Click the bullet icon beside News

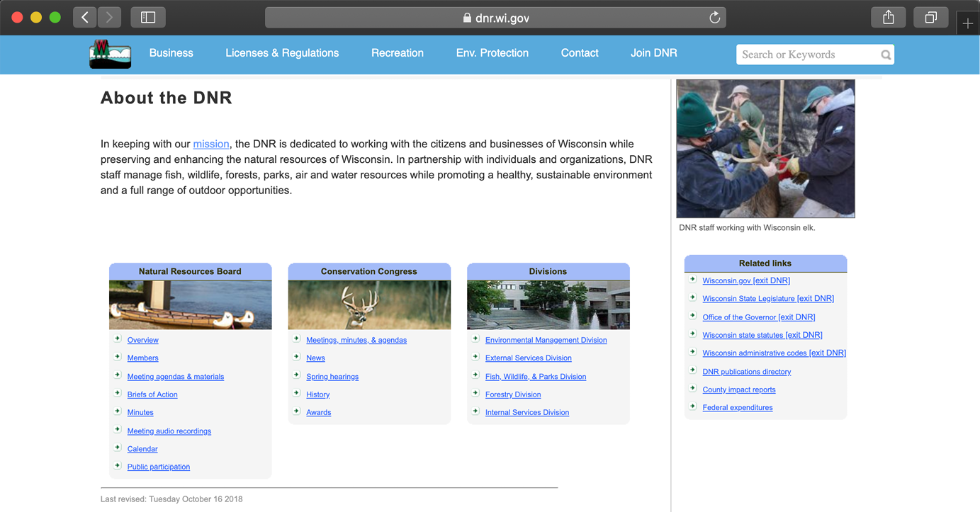pos(297,357)
